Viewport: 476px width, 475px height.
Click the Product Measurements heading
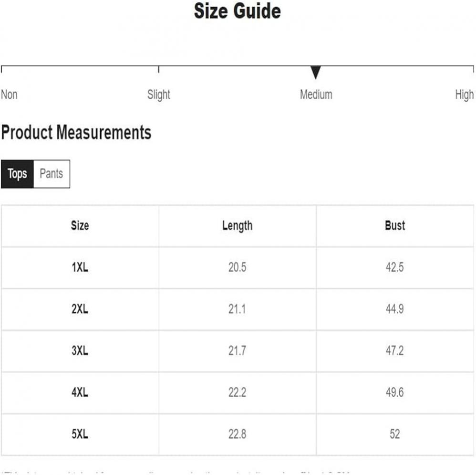76,133
